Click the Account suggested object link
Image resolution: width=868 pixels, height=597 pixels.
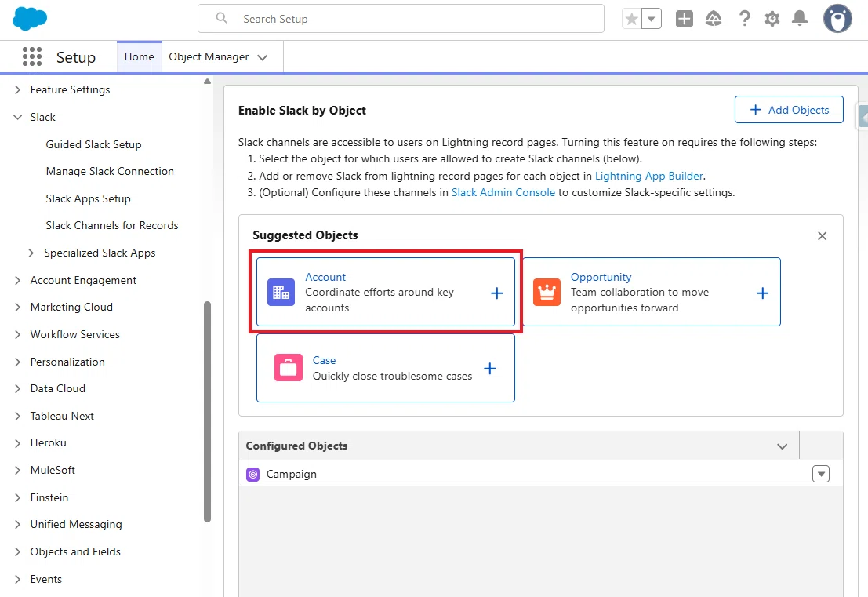coord(325,278)
